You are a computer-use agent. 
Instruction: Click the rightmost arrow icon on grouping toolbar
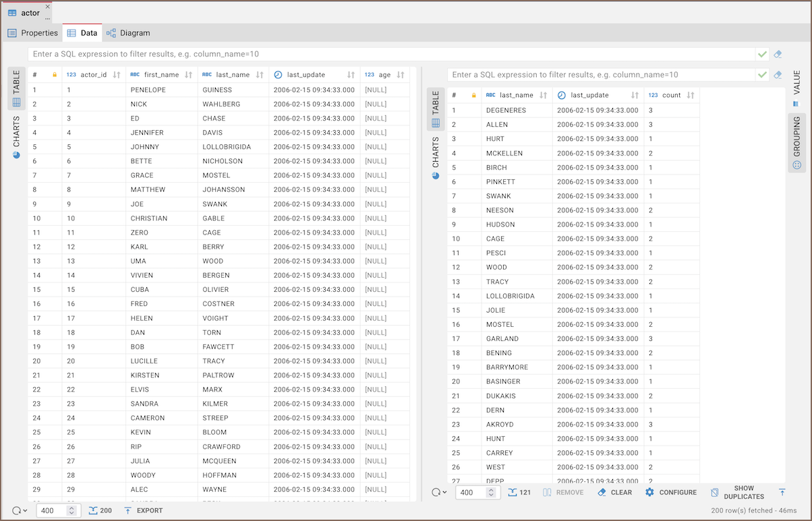coord(782,493)
